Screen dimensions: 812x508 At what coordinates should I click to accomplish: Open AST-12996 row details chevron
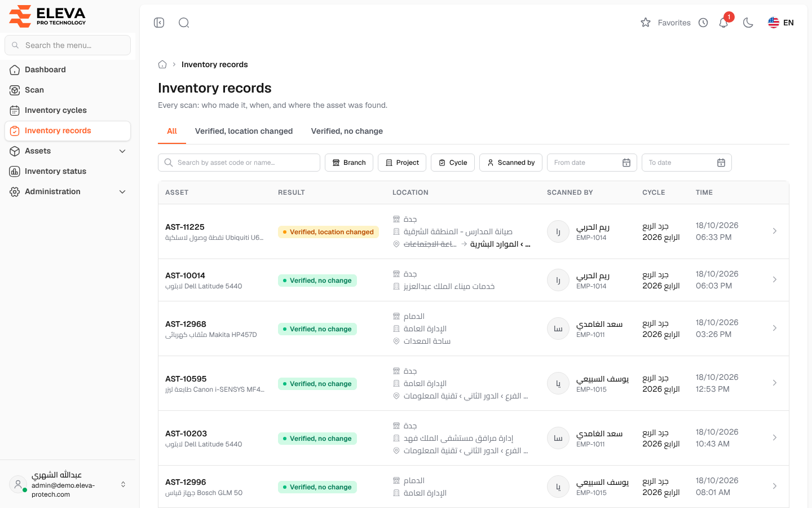pos(775,486)
